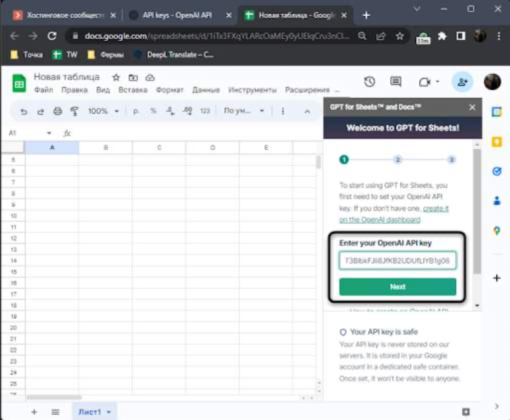Image resolution: width=510 pixels, height=420 pixels.
Task: Select column A header
Action: 52,147
